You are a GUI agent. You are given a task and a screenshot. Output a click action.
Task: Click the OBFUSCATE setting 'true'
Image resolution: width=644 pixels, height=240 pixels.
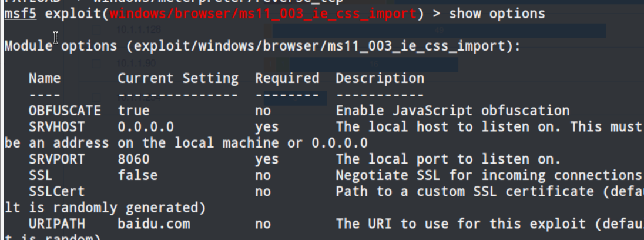[x=133, y=110]
